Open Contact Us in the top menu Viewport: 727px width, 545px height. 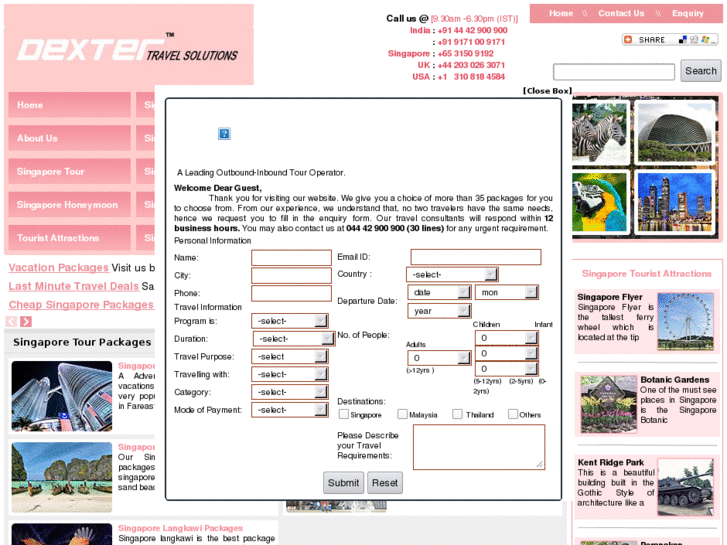621,13
